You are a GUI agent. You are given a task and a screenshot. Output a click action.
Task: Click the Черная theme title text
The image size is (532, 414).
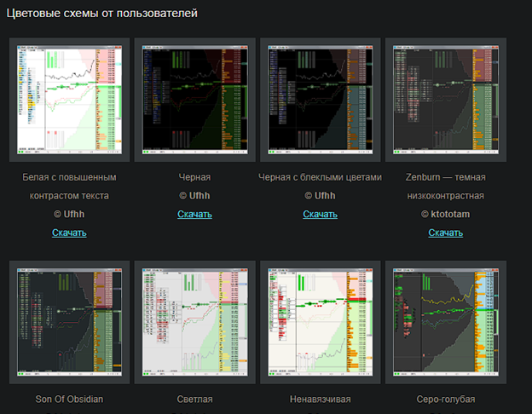tap(194, 177)
